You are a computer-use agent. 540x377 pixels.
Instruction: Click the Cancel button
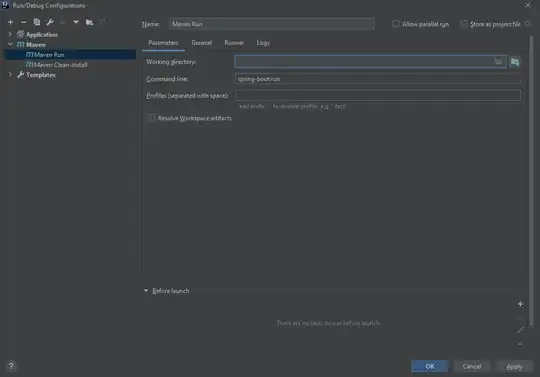[472, 366]
